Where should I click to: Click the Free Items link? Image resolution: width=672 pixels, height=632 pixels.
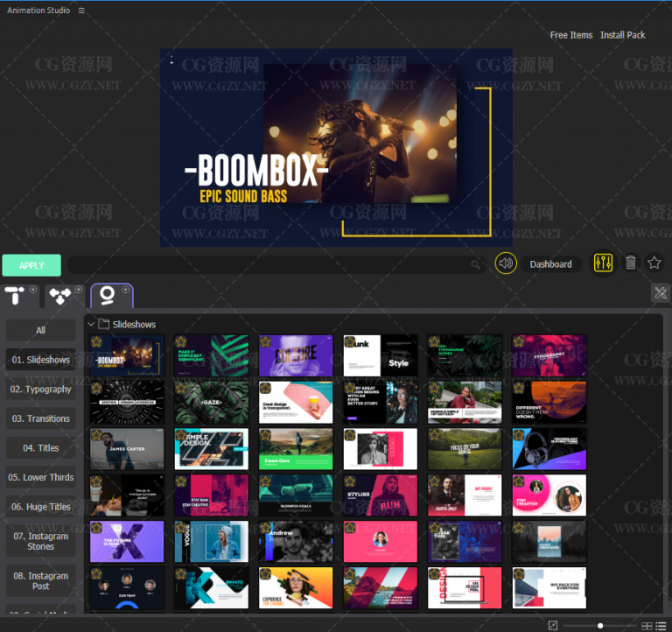570,35
